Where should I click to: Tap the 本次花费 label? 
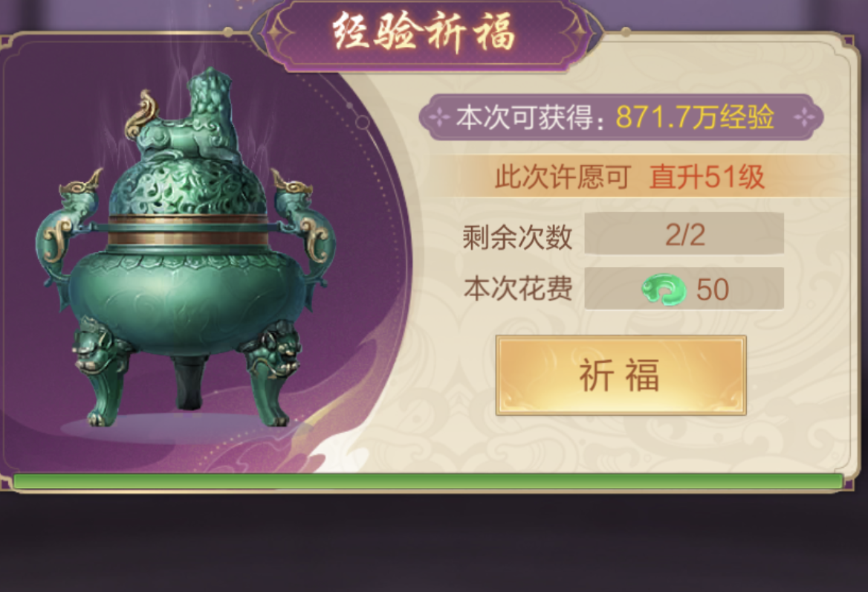(x=518, y=289)
